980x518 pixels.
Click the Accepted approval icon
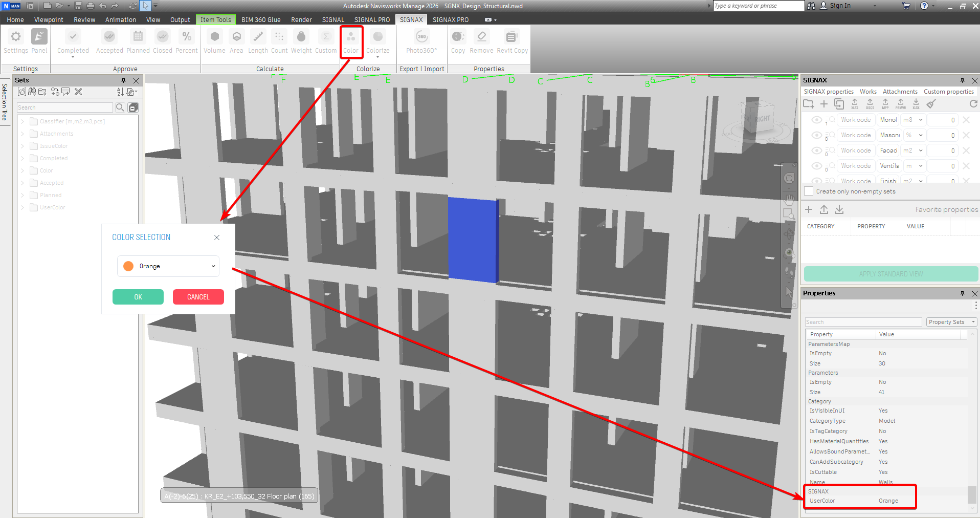(109, 37)
